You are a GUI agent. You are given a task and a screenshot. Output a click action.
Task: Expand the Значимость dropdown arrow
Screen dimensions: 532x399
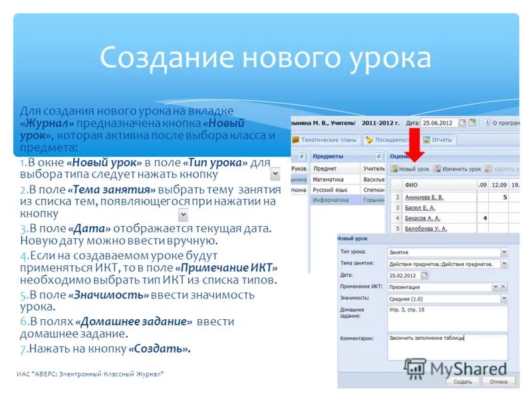pyautogui.click(x=504, y=299)
